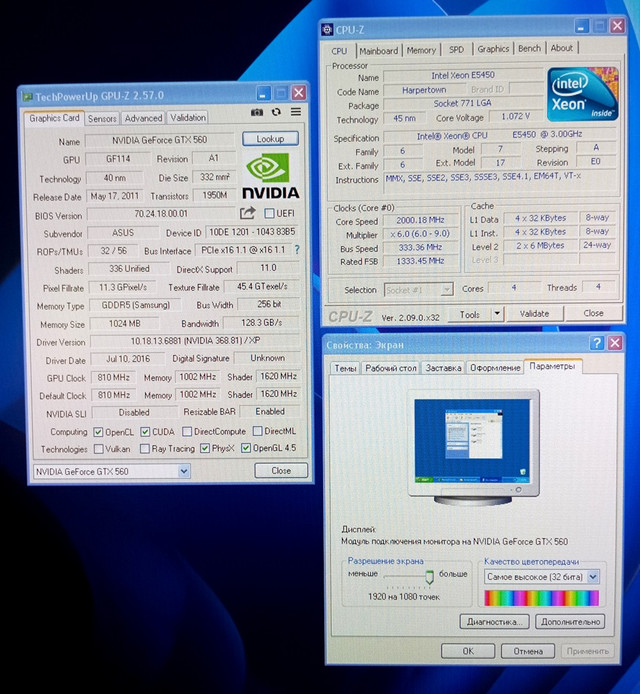Click the GPU-Z refresh icon

[x=276, y=112]
